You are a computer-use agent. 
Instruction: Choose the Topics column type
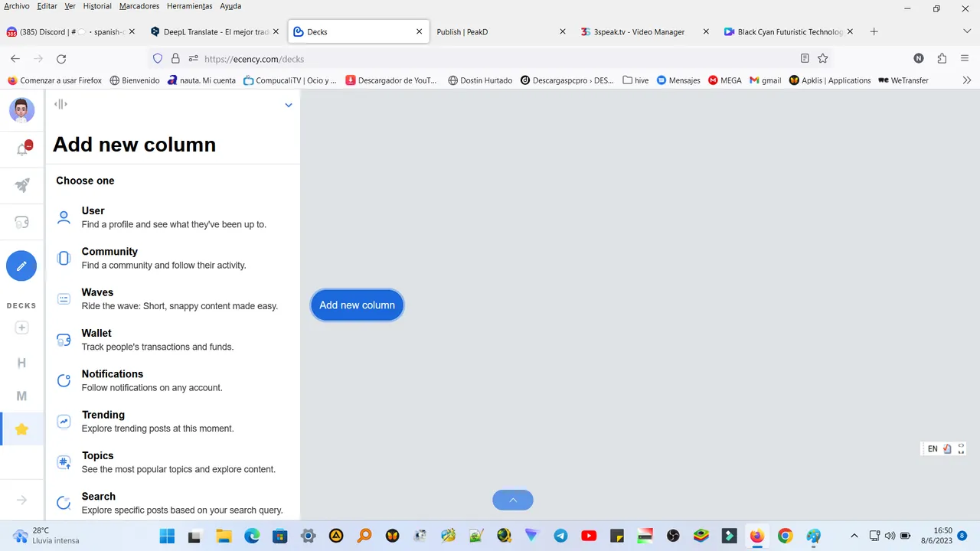[173, 462]
